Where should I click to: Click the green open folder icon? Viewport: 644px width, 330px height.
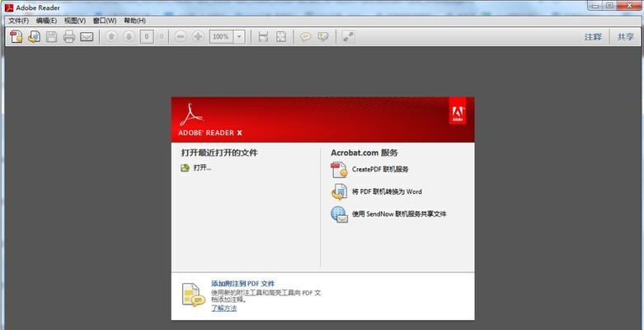(186, 167)
